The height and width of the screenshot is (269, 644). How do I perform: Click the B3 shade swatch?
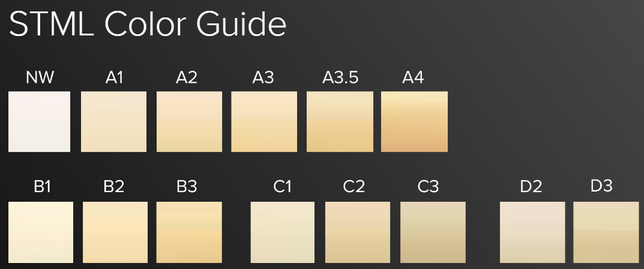tap(189, 232)
